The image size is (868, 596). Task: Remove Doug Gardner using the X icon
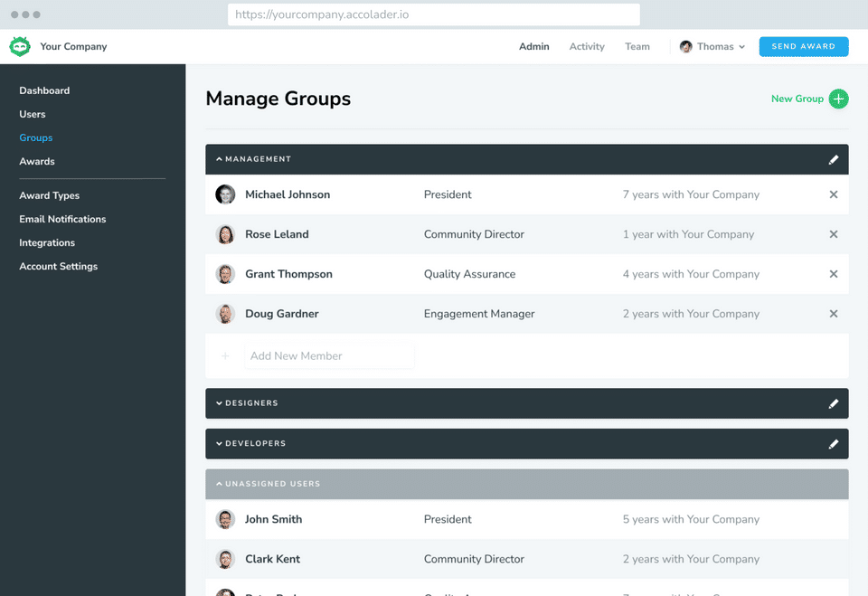[x=834, y=314]
